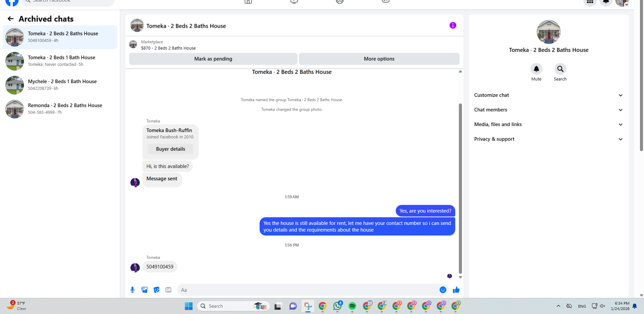Open the purple video chat taskbar app
This screenshot has height=314, width=644.
click(293, 306)
